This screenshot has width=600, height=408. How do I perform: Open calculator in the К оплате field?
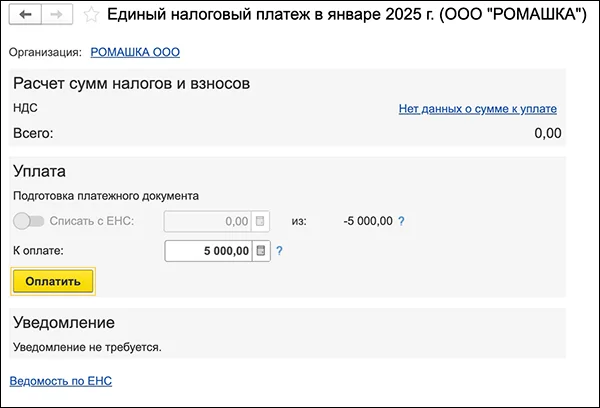click(x=260, y=251)
